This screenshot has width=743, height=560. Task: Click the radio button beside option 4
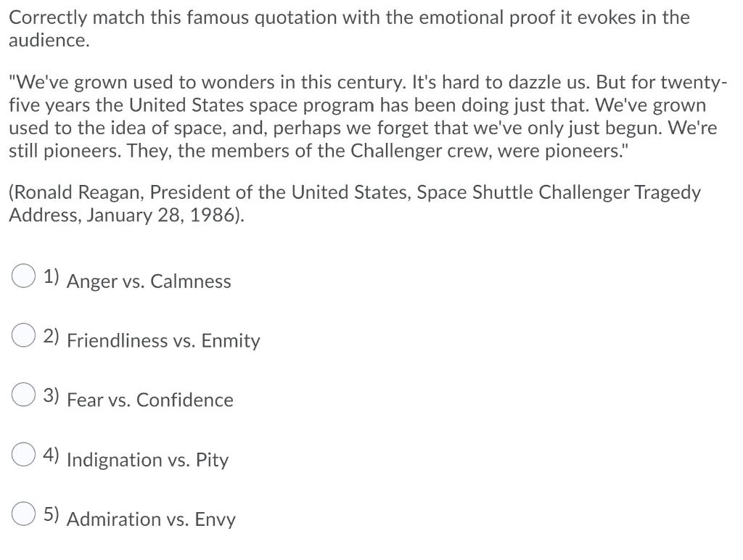pyautogui.click(x=24, y=454)
